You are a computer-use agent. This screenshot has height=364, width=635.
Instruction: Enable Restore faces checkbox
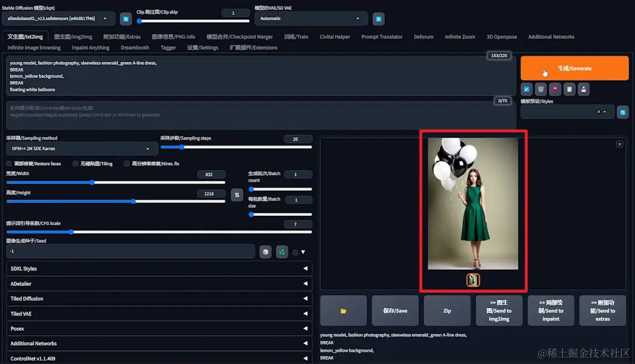pyautogui.click(x=9, y=164)
